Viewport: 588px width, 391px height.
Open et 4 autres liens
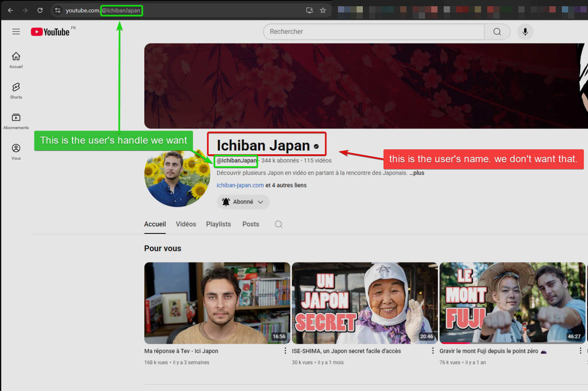pos(286,185)
